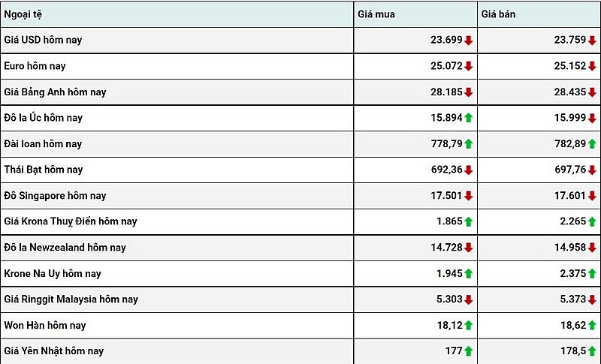Click the red down arrow beside Thái Bạt 692,36
The image size is (601, 364).
coord(468,170)
